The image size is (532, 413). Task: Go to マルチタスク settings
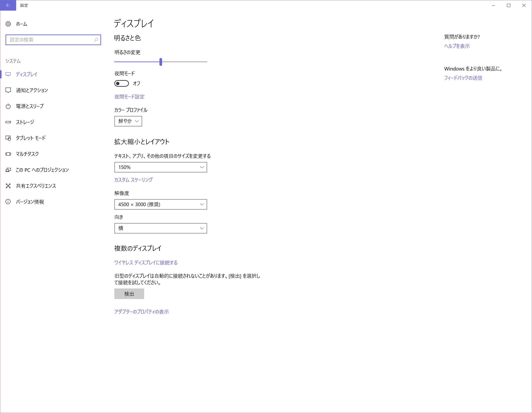[x=27, y=154]
